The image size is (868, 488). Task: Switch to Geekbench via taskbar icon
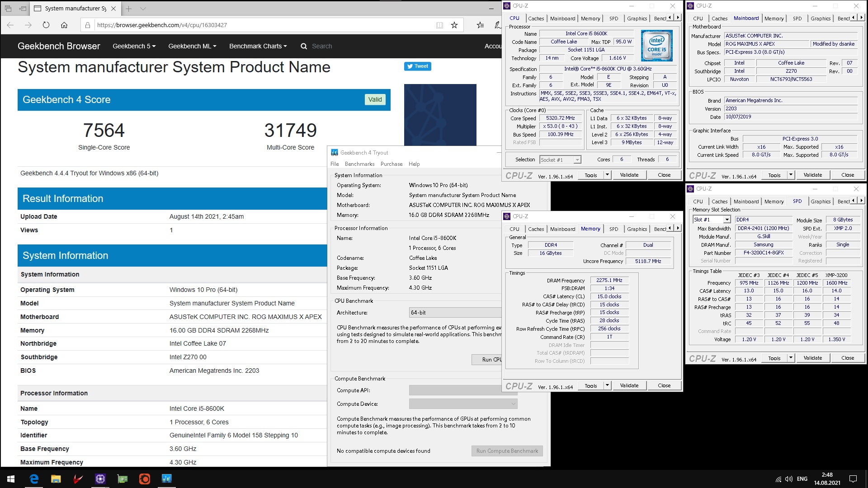[166, 479]
